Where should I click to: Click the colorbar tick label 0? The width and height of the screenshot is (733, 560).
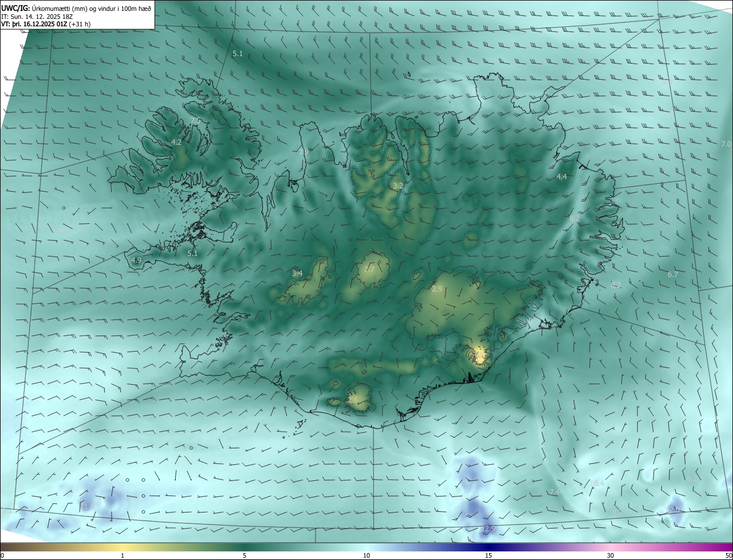point(2,555)
